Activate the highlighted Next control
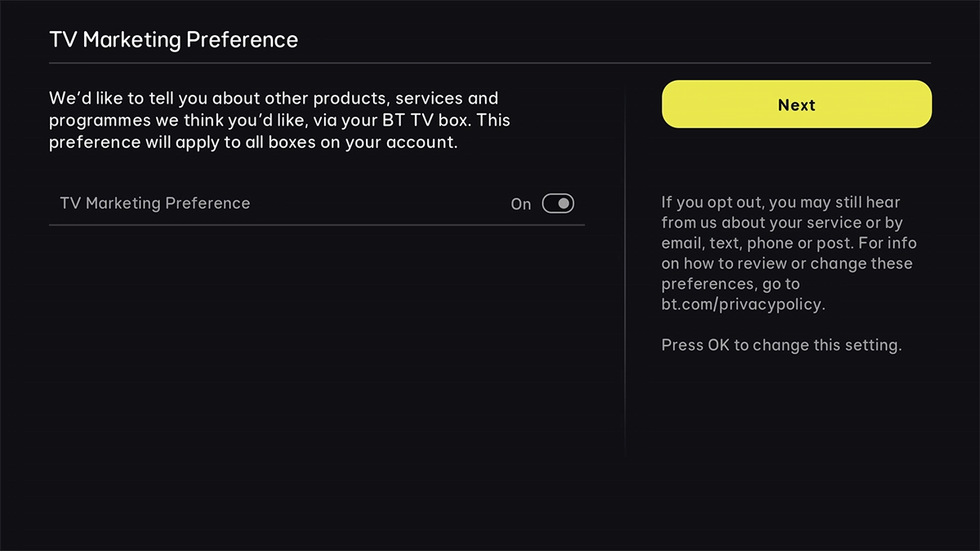Image resolution: width=980 pixels, height=551 pixels. click(796, 104)
